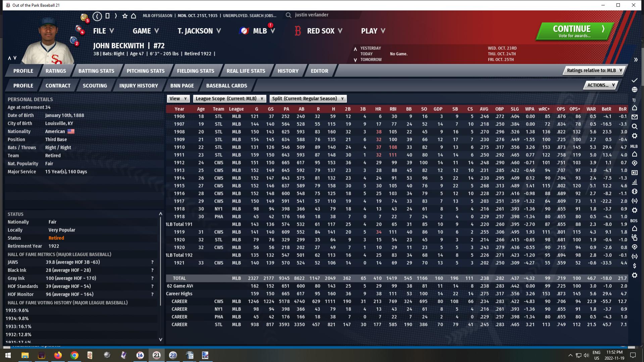The width and height of the screenshot is (644, 362).
Task: Click the question mark next to JAWS
Action: pyautogui.click(x=152, y=262)
